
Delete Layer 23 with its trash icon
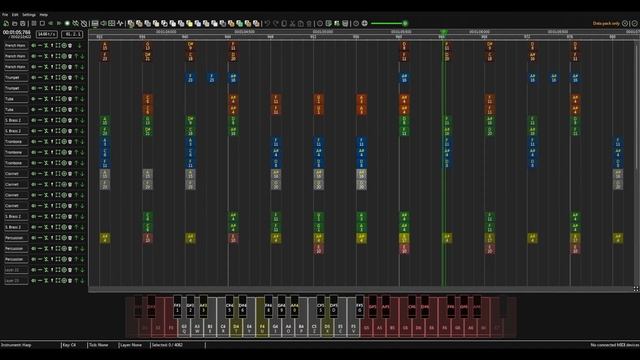(x=70, y=280)
